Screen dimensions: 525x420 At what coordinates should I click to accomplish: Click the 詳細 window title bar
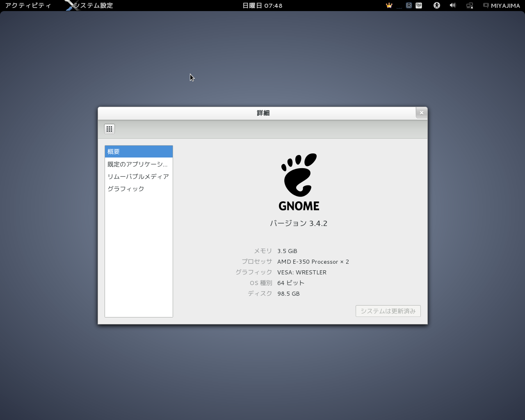[262, 113]
